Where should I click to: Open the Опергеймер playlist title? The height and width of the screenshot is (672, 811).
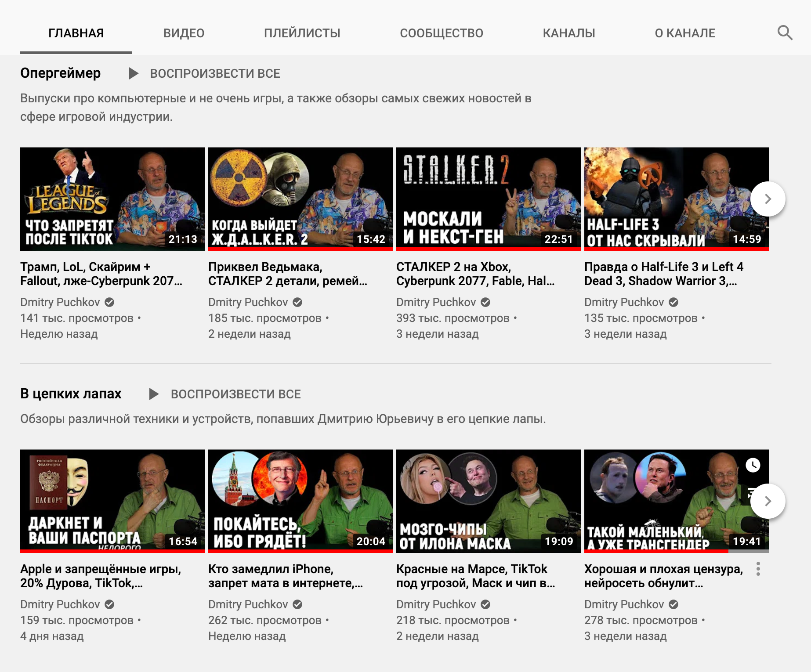click(61, 73)
